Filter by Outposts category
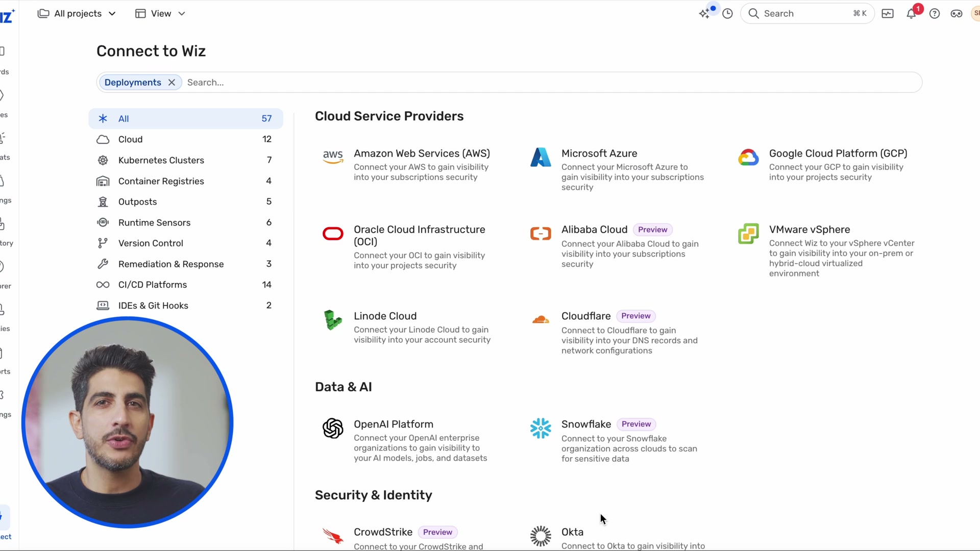This screenshot has height=551, width=980. point(186,202)
